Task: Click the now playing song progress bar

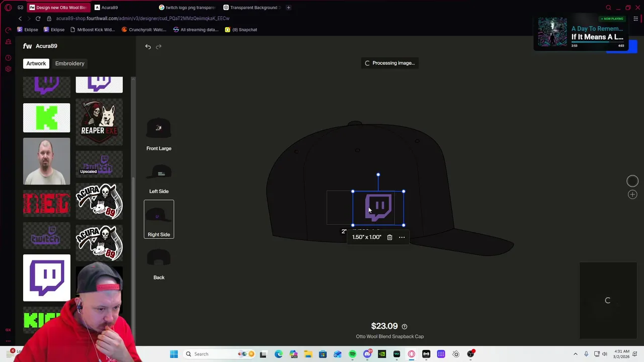Action: point(598,42)
